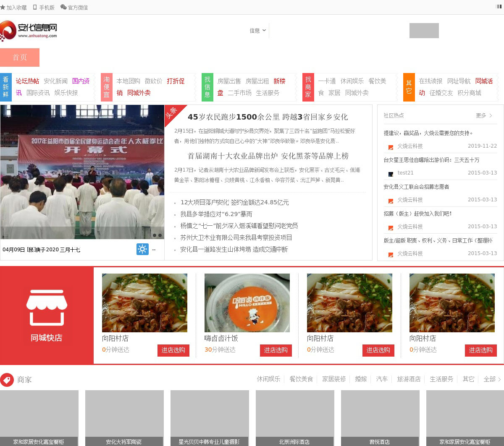The image size is (504, 446).
Task: Select the 餐饮美食 merchant category tab
Action: click(301, 379)
